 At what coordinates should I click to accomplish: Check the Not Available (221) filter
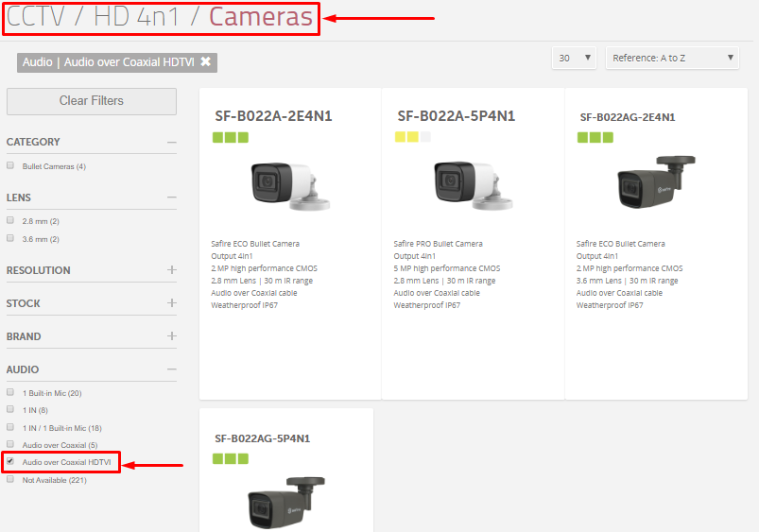click(x=10, y=479)
